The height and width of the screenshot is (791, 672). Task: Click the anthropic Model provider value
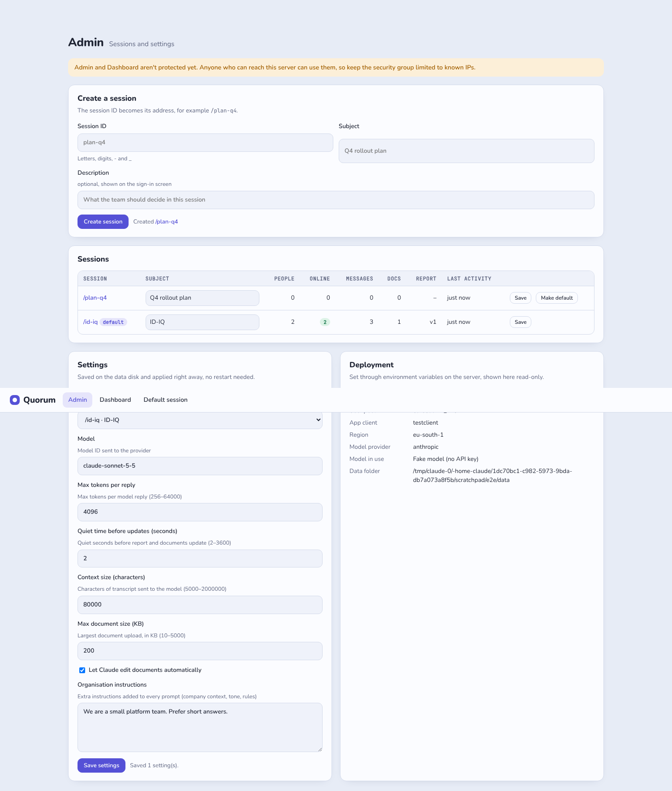click(426, 447)
